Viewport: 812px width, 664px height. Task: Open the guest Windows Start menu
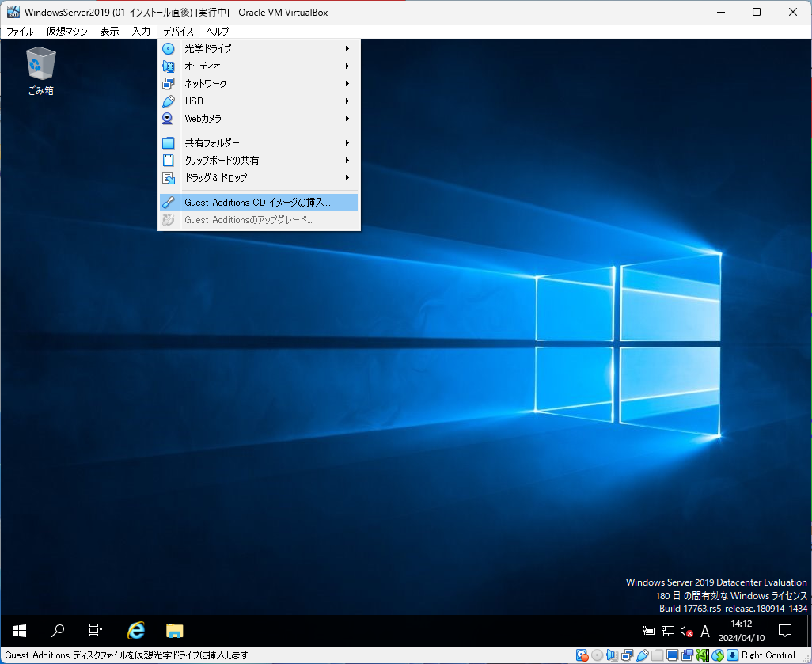pos(20,630)
